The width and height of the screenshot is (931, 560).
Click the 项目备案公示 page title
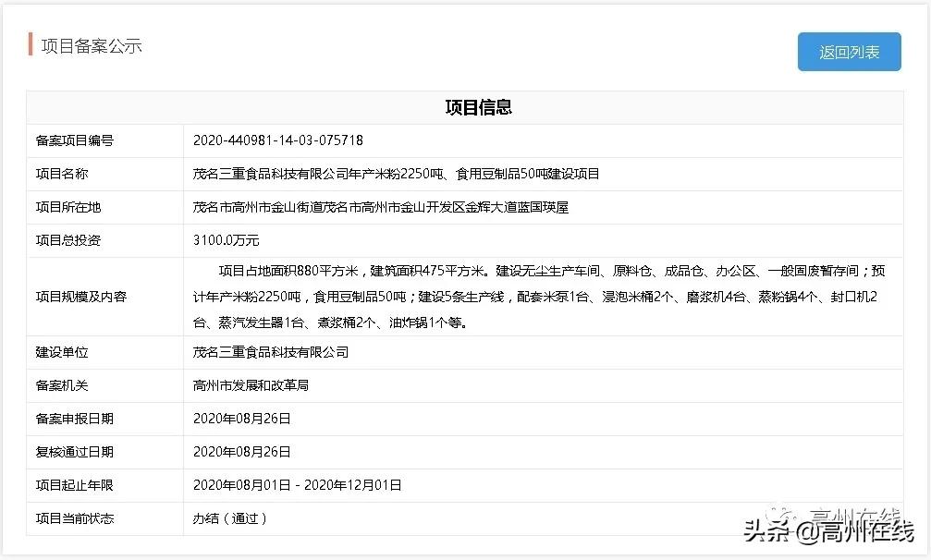90,45
